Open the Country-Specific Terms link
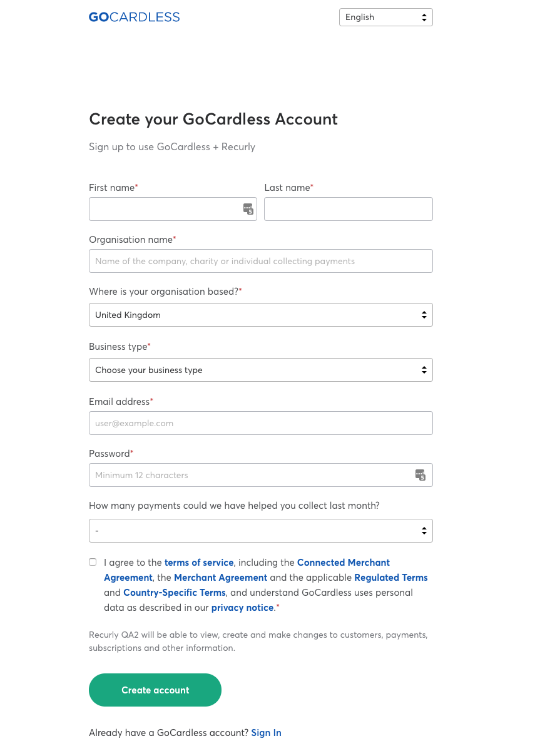The image size is (540, 756). click(x=174, y=593)
